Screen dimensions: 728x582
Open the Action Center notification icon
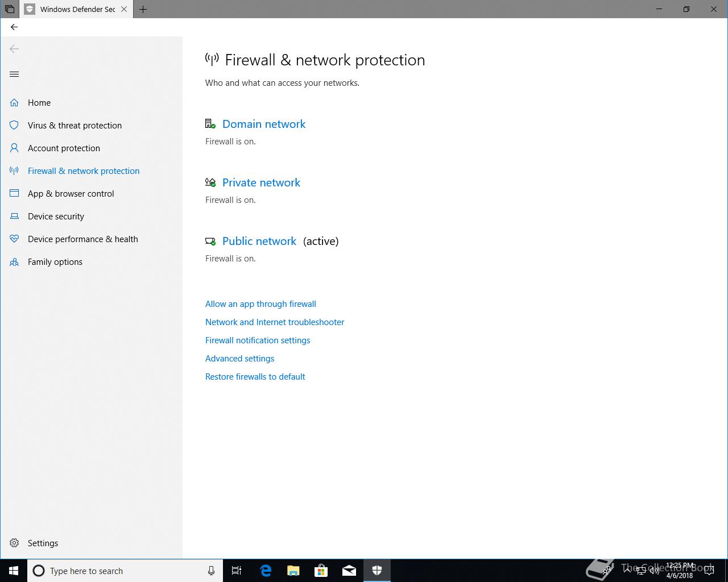[x=709, y=571]
